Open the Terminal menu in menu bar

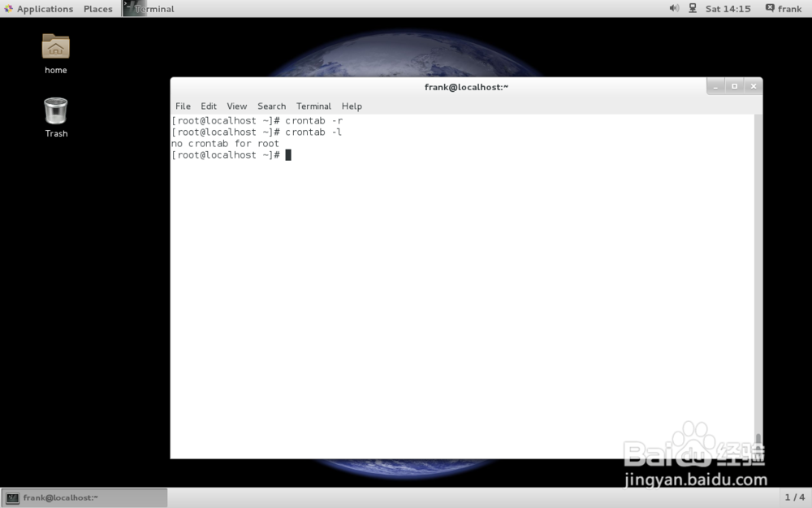pyautogui.click(x=313, y=106)
